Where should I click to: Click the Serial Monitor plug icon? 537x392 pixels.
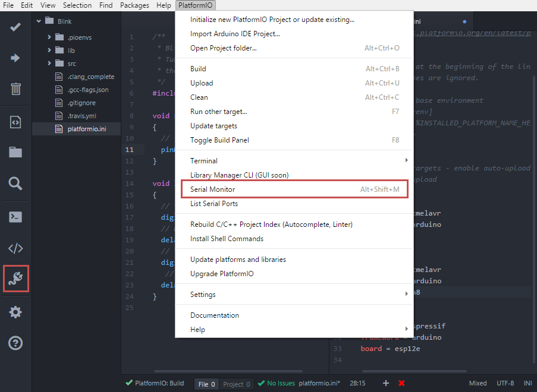pos(16,279)
